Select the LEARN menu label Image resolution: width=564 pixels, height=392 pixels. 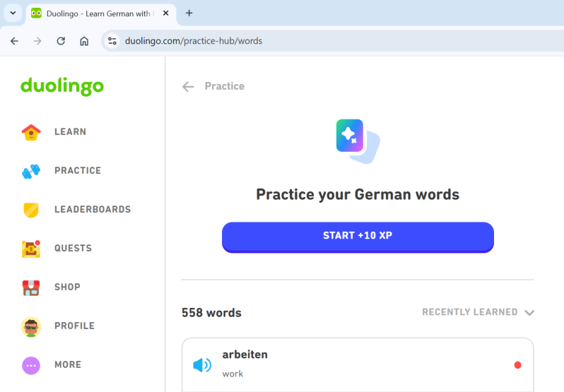pos(70,132)
